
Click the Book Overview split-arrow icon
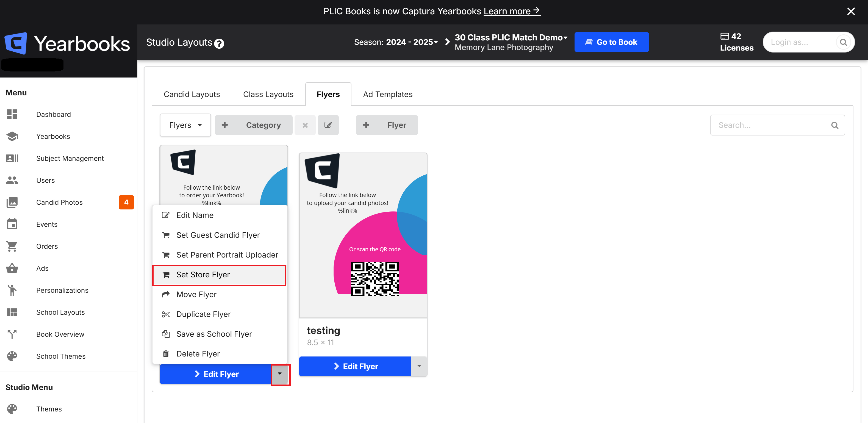click(x=12, y=334)
